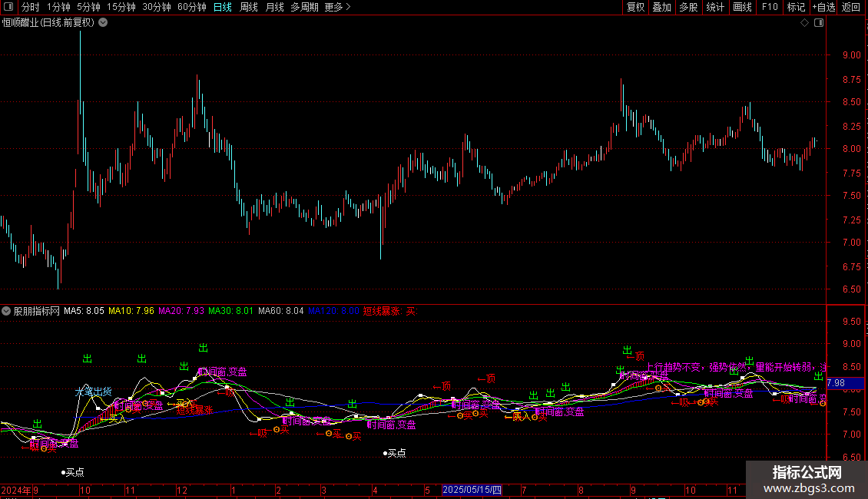The width and height of the screenshot is (868, 499).
Task: Click the diamond marker icon above chart
Action: (x=805, y=23)
